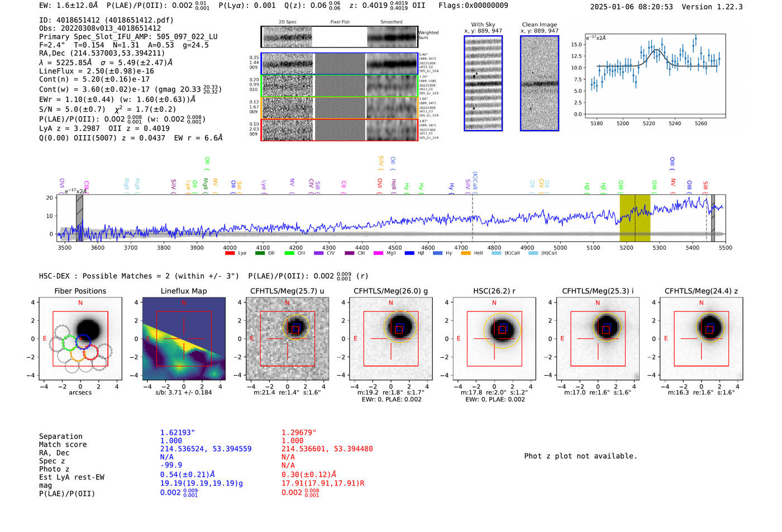Viewport: 782px width, 532px height.
Task: Click the Primary Spec_Slot_IFU_AMP text
Action: point(128,37)
